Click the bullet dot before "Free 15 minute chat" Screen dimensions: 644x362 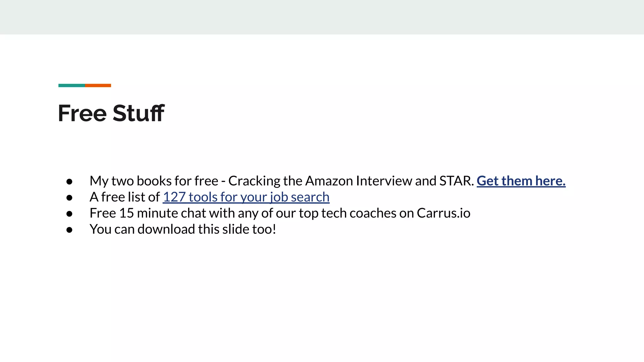69,214
